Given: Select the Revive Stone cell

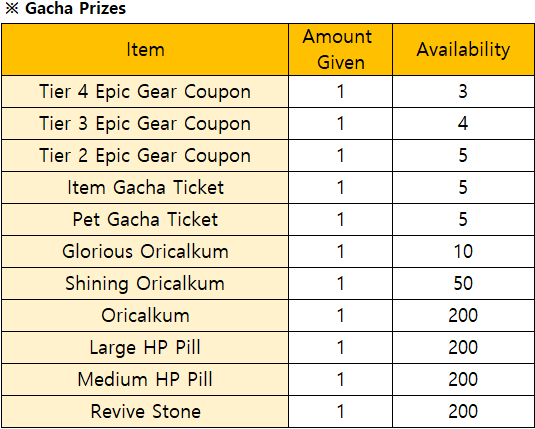Looking at the screenshot, I should click(145, 411).
